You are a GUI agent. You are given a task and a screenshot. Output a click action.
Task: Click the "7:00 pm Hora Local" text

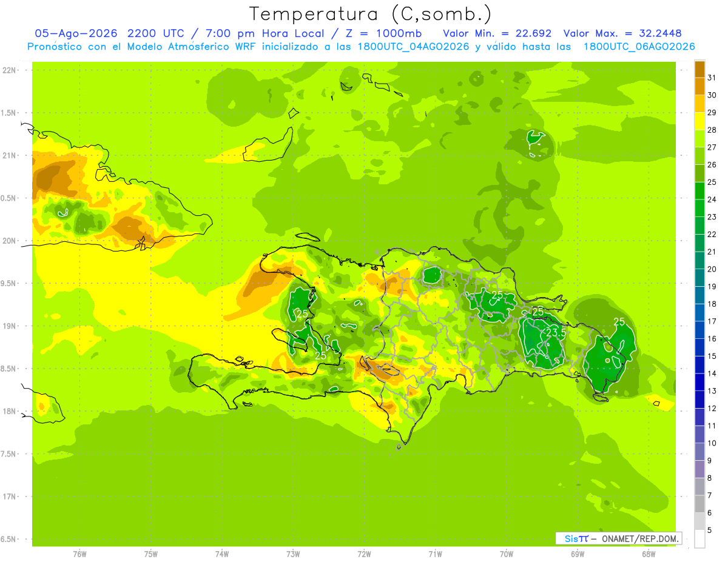point(266,33)
